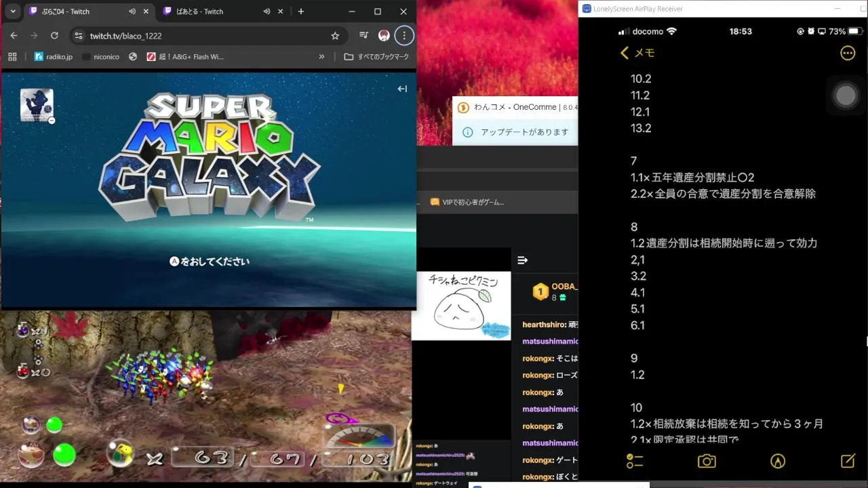Open the globe icon bookmark
868x488 pixels.
(133, 57)
